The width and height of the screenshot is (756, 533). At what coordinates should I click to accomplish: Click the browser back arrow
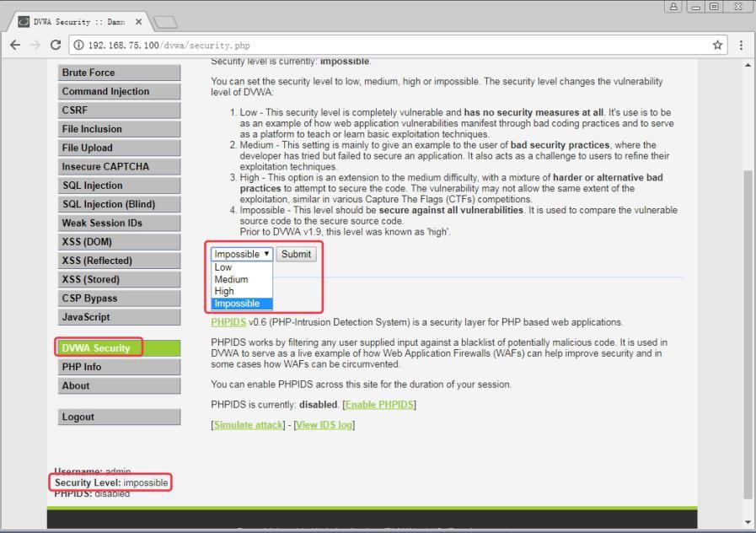15,46
